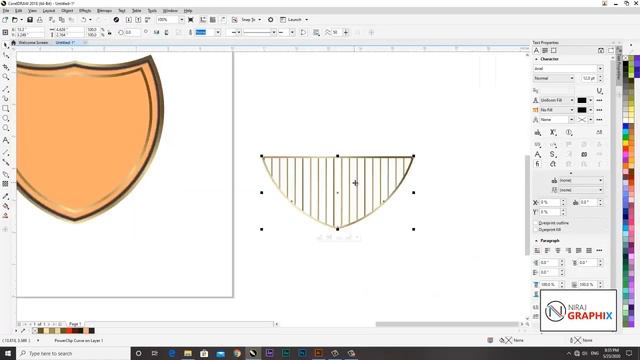Select the Zoom tool
640x360 pixels.
click(x=6, y=77)
